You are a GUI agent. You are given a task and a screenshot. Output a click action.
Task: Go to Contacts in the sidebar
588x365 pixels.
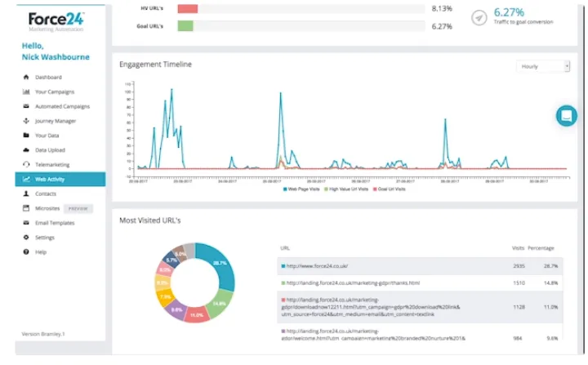coord(46,194)
